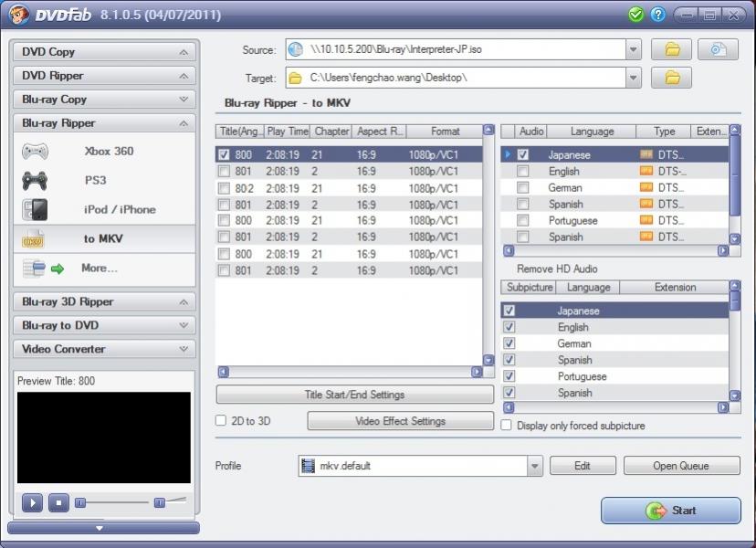Open Title Start/End Settings
The image size is (756, 548).
354,395
